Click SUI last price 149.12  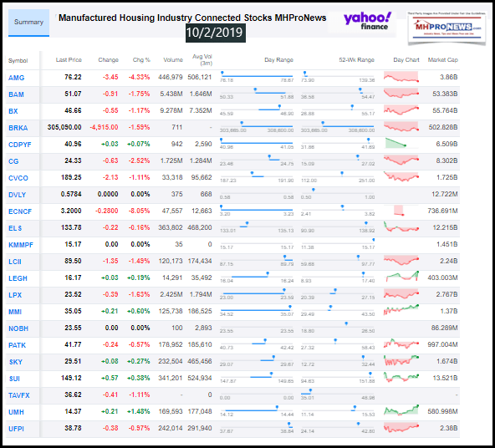point(70,378)
